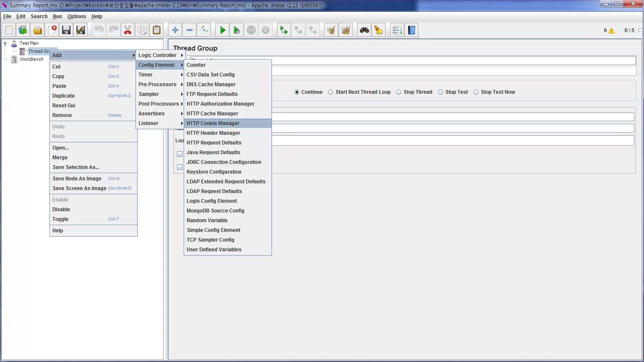644x362 pixels.
Task: Click the Search binoculars icon
Action: (364, 30)
